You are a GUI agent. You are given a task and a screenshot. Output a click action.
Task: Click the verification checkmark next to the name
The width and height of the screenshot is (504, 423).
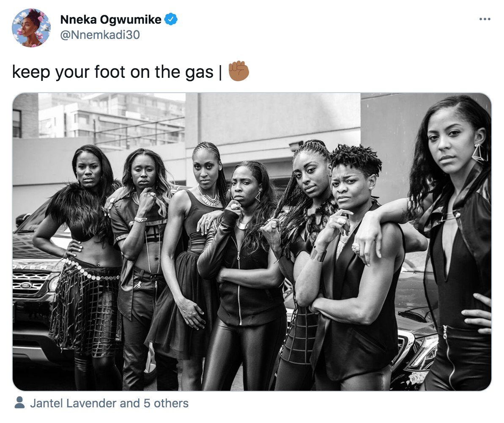pos(171,19)
